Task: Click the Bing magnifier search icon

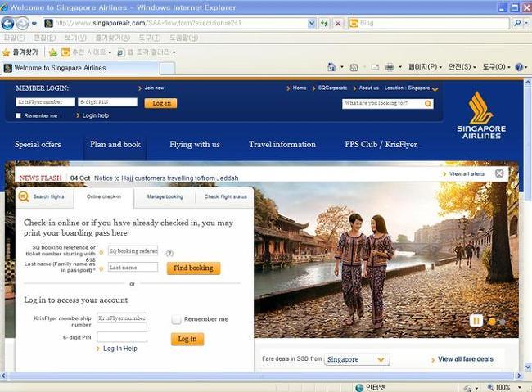Action: tap(517, 23)
